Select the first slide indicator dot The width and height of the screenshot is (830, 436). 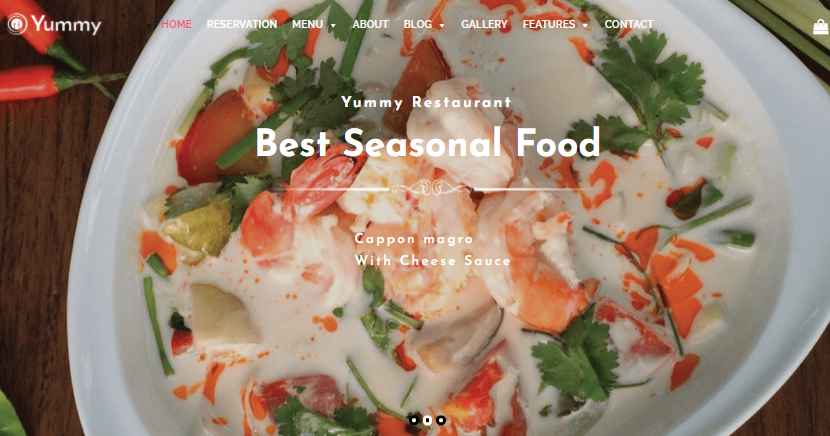[414, 420]
